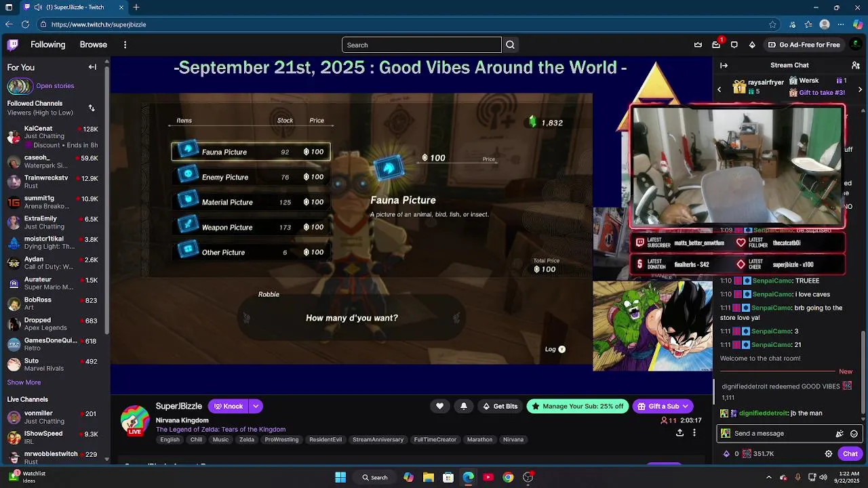Show next gift leaderboard entry
The width and height of the screenshot is (868, 488).
[x=860, y=89]
